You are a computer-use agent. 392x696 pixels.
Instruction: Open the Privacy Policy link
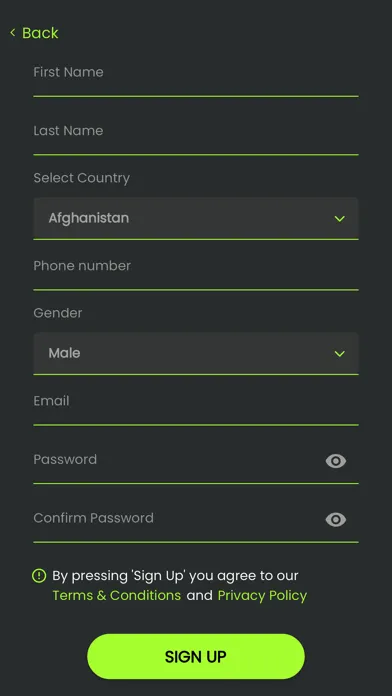click(262, 595)
